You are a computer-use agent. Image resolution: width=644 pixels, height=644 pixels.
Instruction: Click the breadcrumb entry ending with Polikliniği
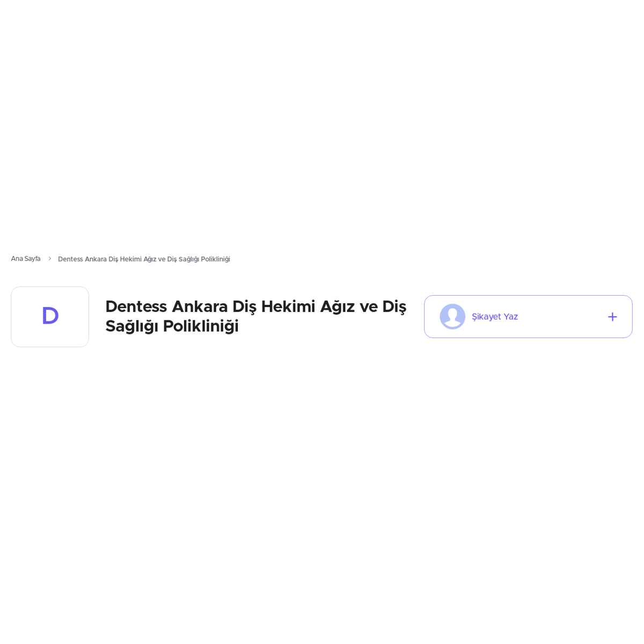tap(144, 259)
